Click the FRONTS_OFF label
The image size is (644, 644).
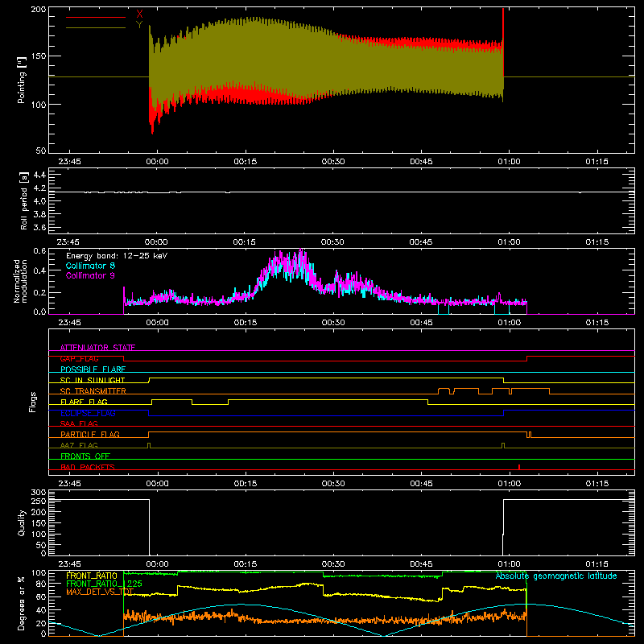point(85,456)
